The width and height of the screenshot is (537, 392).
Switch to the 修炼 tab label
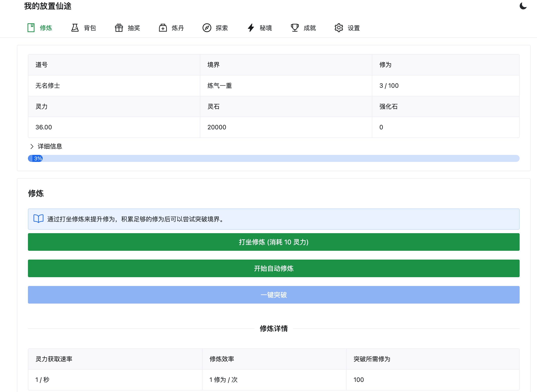[x=46, y=28]
